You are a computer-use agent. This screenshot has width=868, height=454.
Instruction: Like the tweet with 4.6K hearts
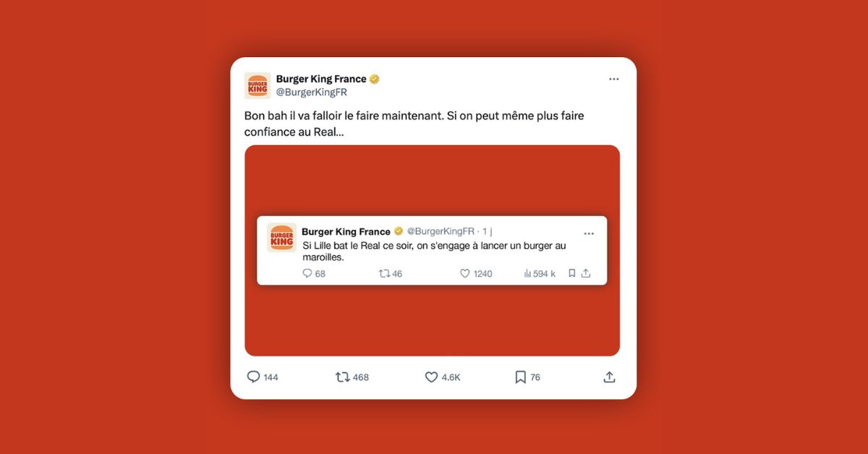(x=431, y=377)
